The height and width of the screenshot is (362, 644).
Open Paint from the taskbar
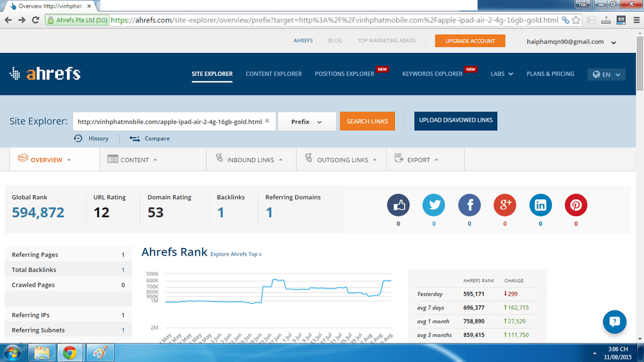coord(100,353)
